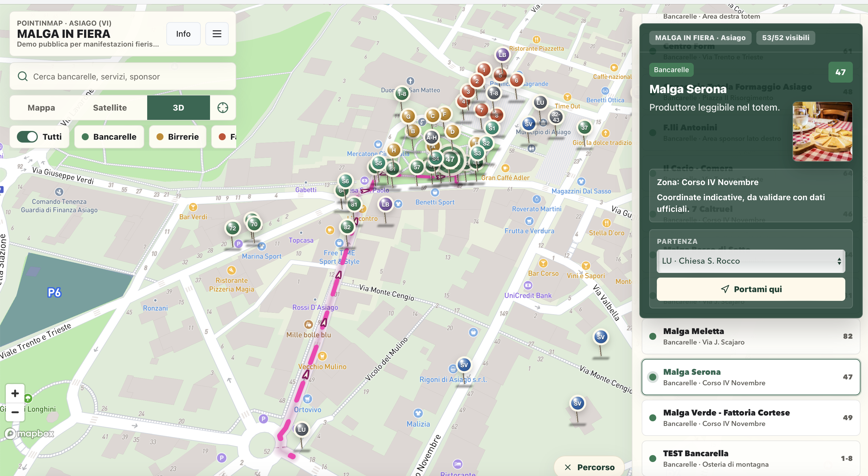Toggle the Tutti switch off
The image size is (868, 476).
[27, 136]
